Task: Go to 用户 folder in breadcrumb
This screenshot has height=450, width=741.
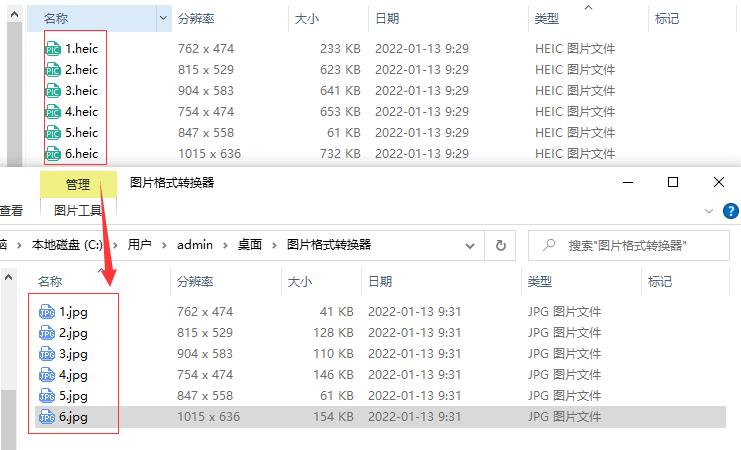Action: 139,245
